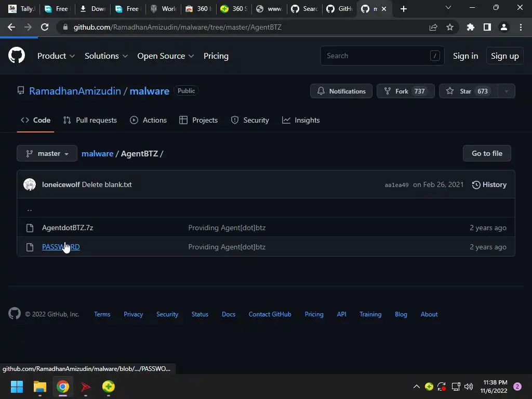Go to parent directory (..)
This screenshot has height=399, width=532.
tap(30, 209)
